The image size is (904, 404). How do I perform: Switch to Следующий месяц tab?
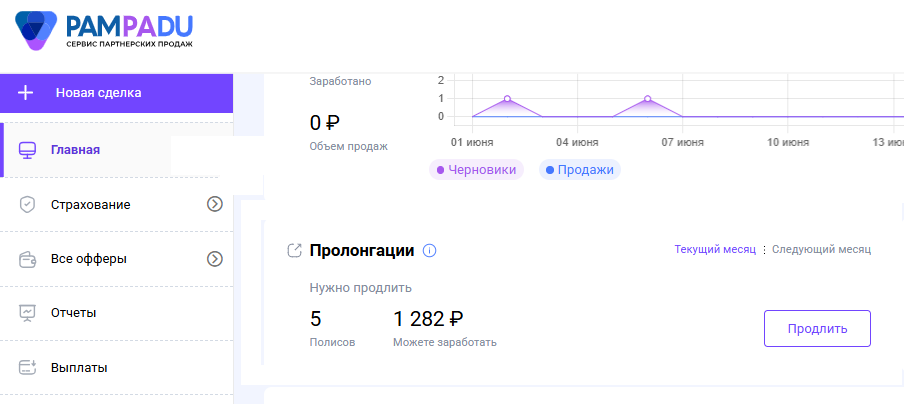tap(821, 249)
